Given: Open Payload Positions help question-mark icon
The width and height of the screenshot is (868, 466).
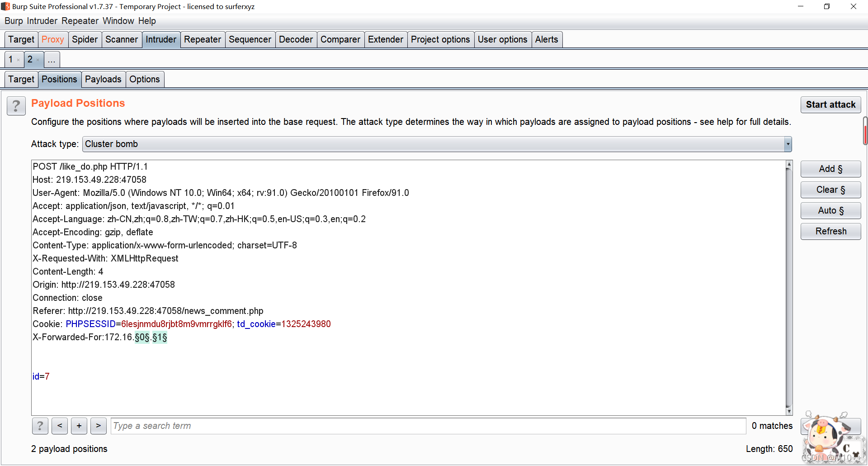Looking at the screenshot, I should click(x=16, y=107).
